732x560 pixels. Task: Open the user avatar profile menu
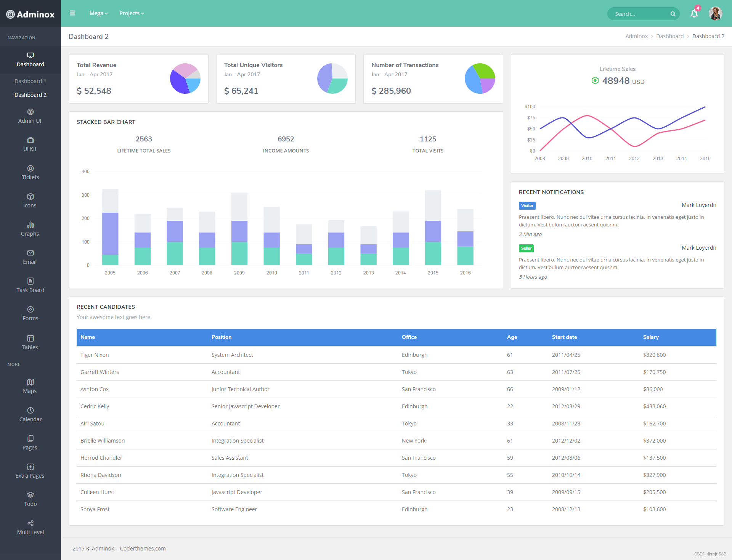[715, 13]
